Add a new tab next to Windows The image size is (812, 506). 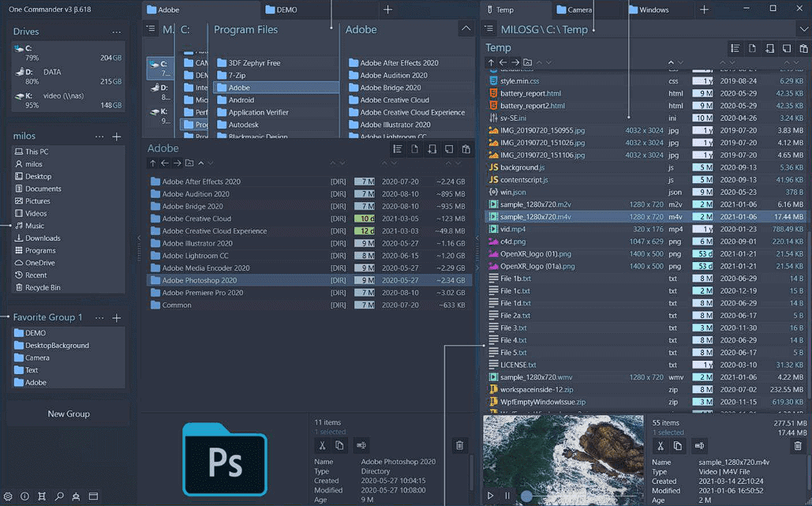[704, 9]
